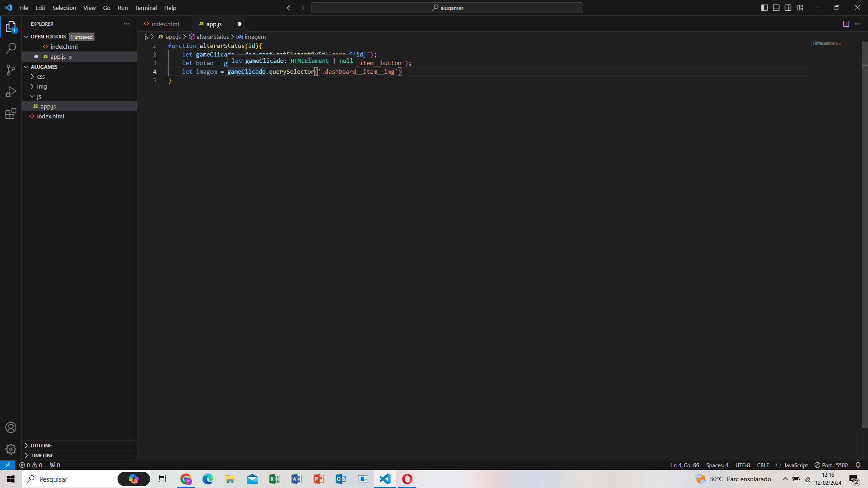Viewport: 868px width, 488px height.
Task: Click the editor minimap preview
Action: tap(826, 44)
